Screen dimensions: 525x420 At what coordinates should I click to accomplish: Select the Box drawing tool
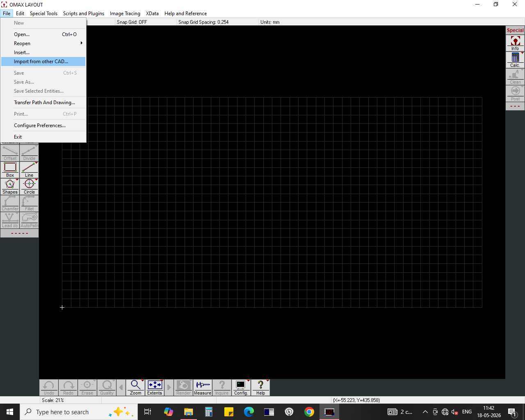(10, 169)
